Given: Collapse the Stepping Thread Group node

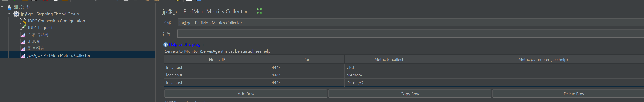Looking at the screenshot, I should pos(9,14).
